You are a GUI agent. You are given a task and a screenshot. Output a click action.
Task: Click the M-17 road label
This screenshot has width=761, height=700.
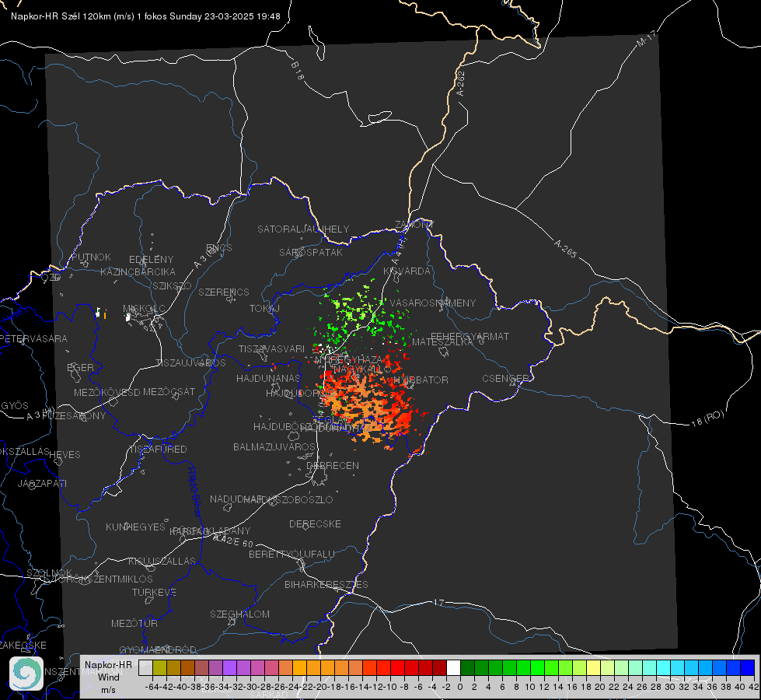[x=647, y=38]
